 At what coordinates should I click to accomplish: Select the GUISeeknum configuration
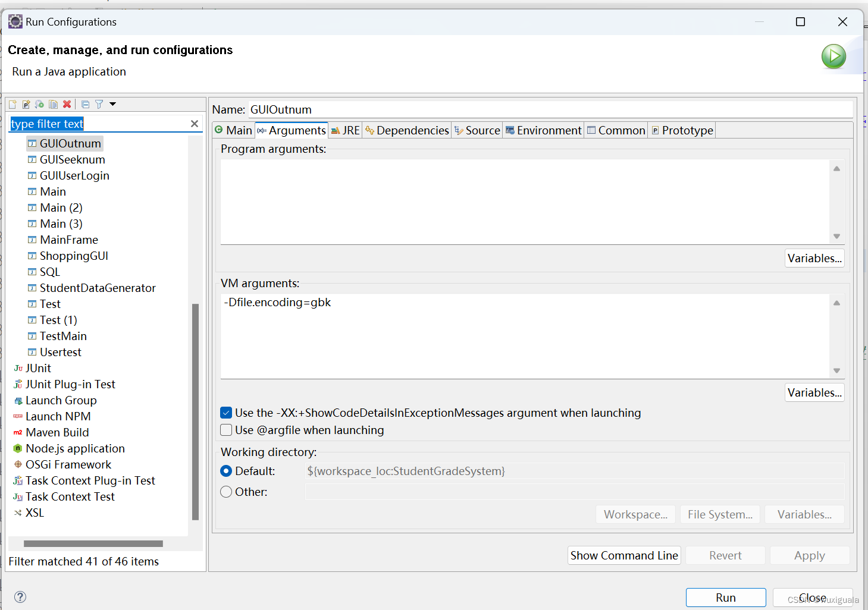[x=66, y=159]
